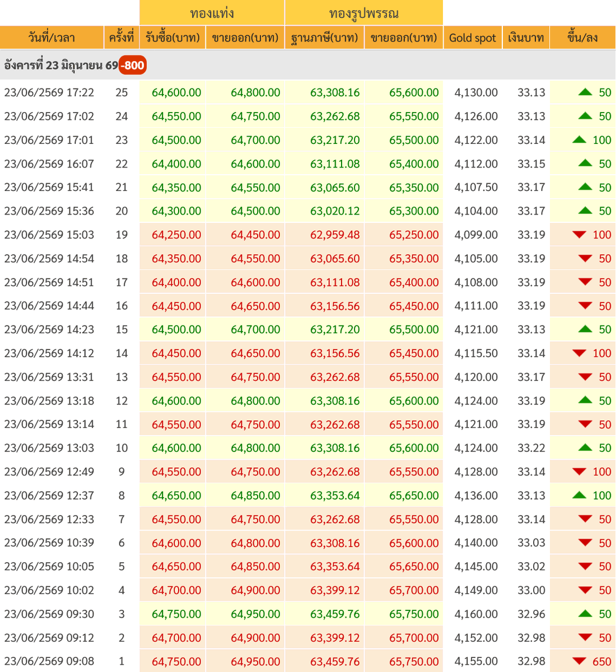
Task: Click the date heading อังคารที่ 23 มิถุนายน 69
Action: (61, 66)
